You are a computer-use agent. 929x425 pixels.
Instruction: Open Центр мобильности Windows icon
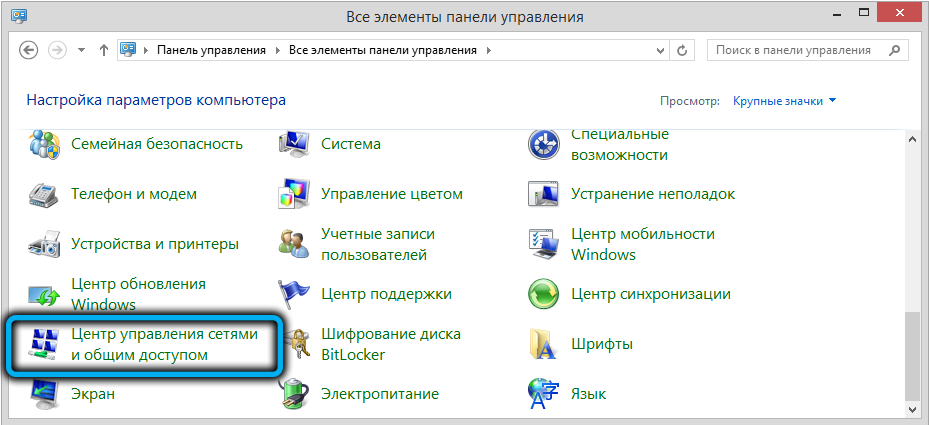(544, 244)
